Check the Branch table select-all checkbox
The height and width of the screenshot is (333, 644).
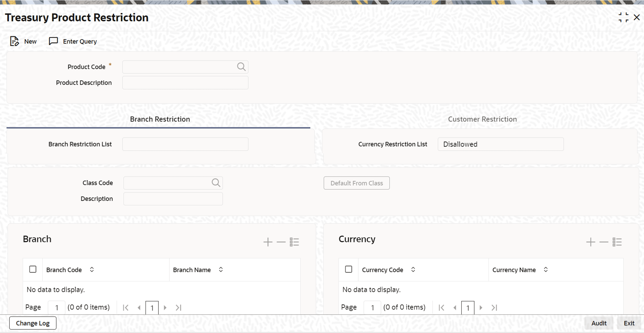[x=33, y=269]
